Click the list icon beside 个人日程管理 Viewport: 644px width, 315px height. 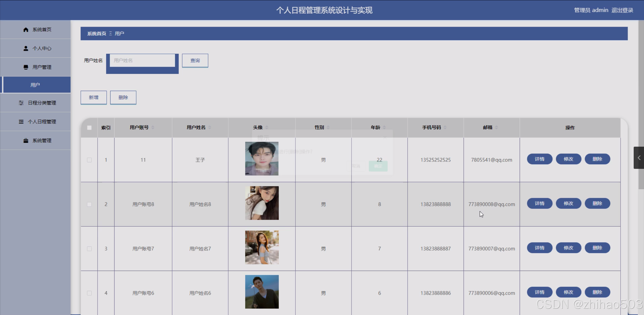[x=21, y=122]
